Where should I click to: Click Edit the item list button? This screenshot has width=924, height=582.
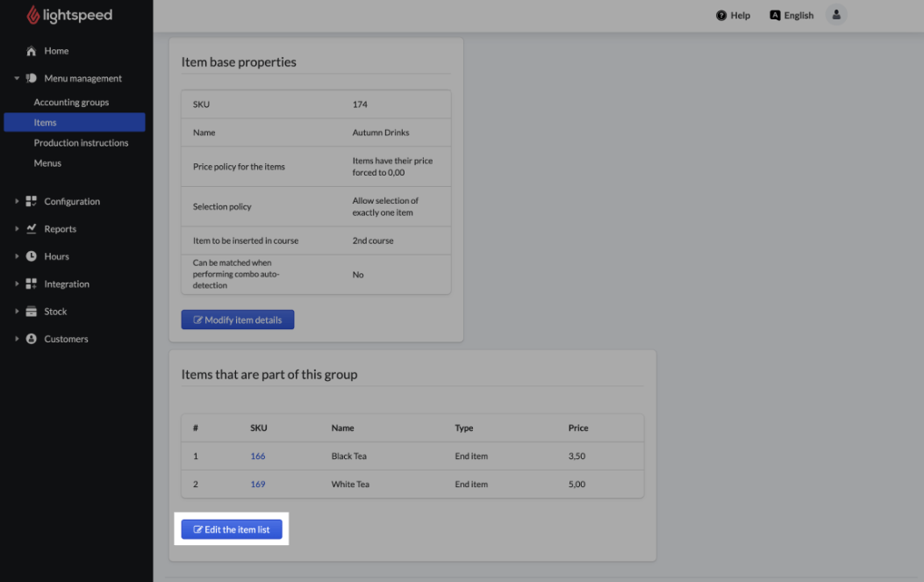tap(232, 530)
